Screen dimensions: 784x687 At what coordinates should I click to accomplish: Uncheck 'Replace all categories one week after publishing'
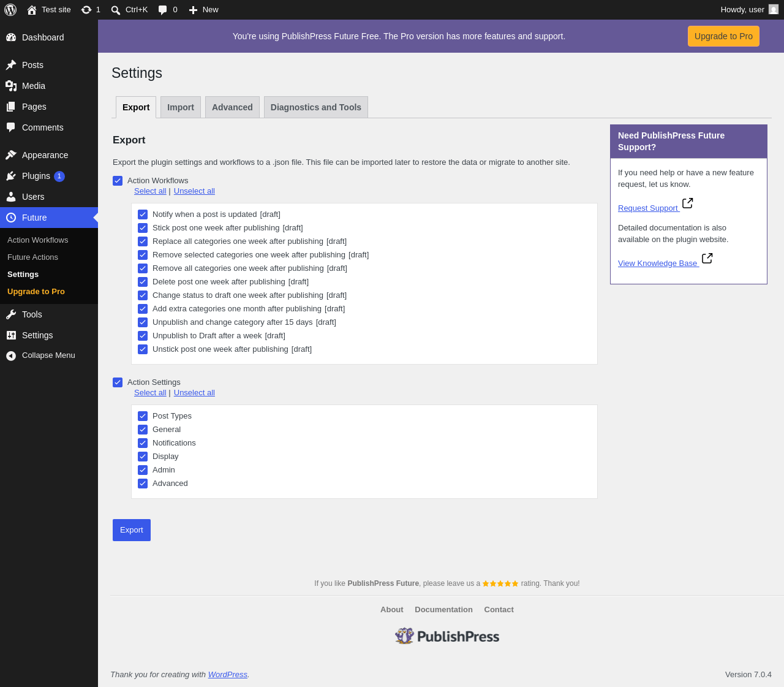click(x=143, y=241)
